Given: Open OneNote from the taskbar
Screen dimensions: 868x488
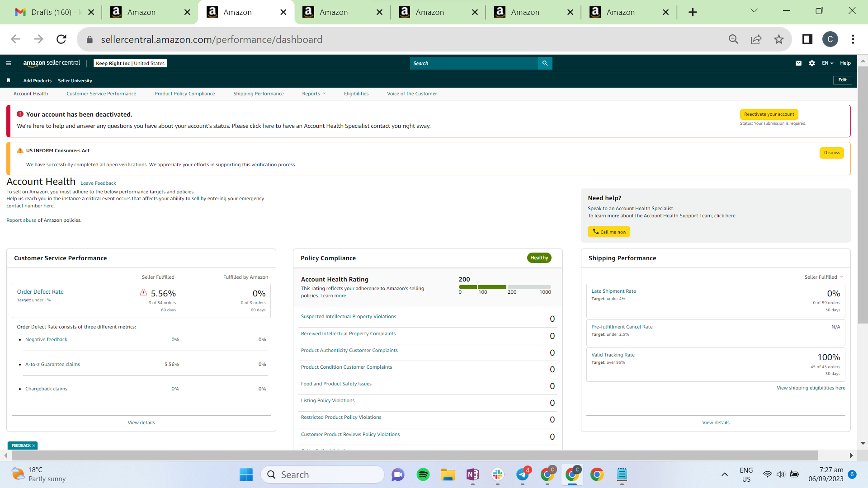Looking at the screenshot, I should [x=473, y=474].
